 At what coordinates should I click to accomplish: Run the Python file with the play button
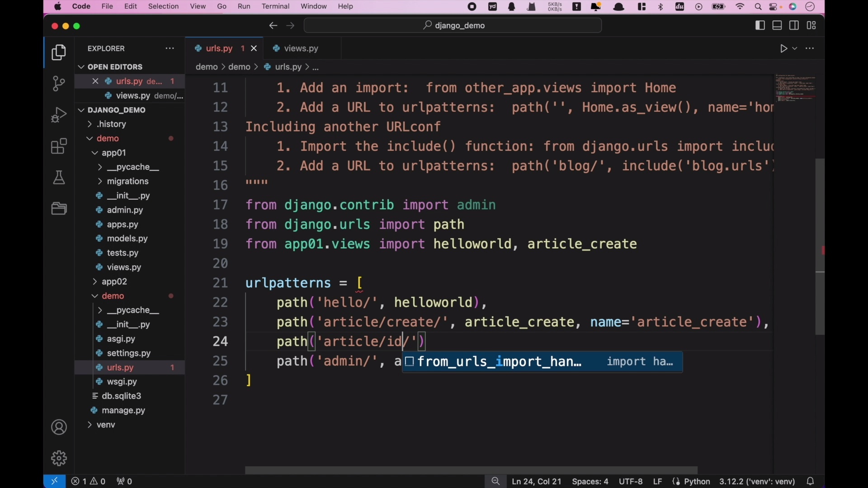click(x=784, y=48)
